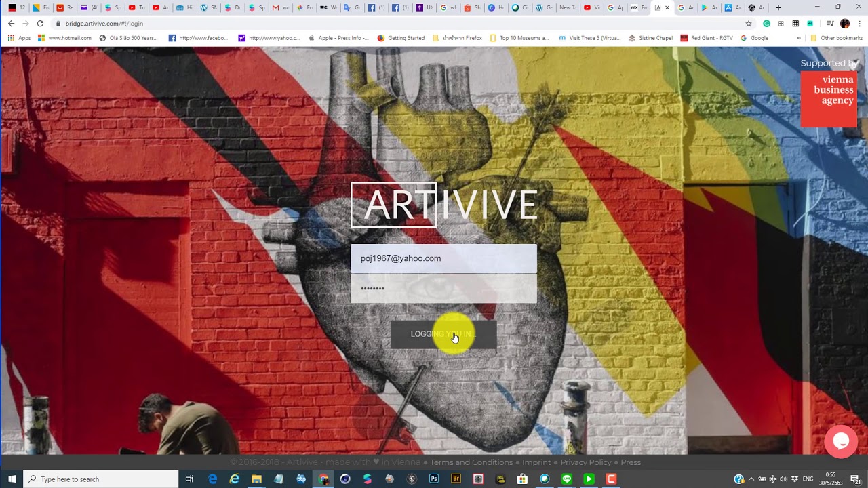Open the Google bookmark

pos(754,38)
